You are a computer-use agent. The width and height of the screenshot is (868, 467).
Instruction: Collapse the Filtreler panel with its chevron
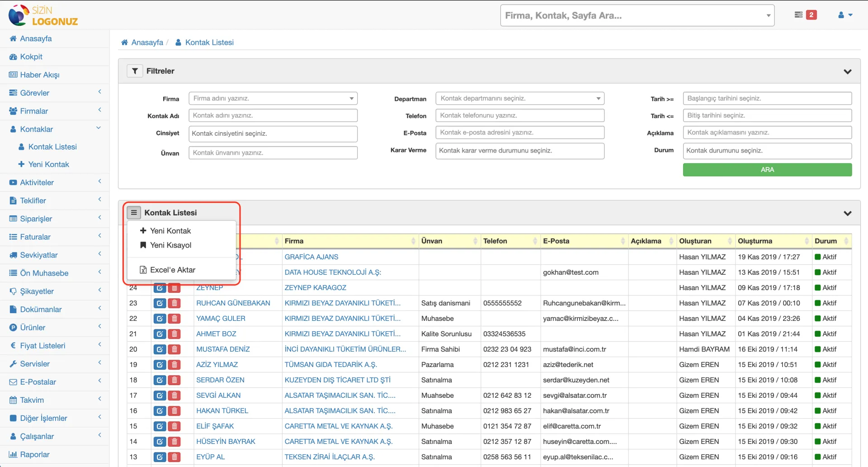pyautogui.click(x=848, y=71)
